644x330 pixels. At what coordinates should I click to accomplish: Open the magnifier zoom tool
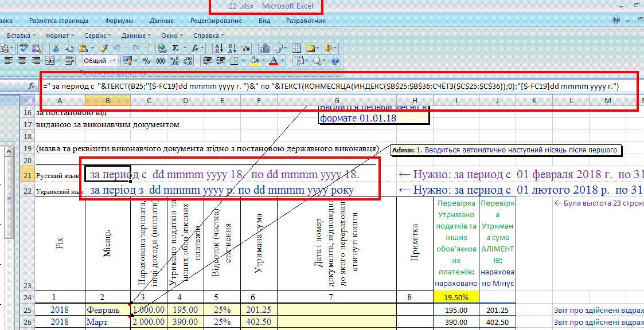pos(317,61)
